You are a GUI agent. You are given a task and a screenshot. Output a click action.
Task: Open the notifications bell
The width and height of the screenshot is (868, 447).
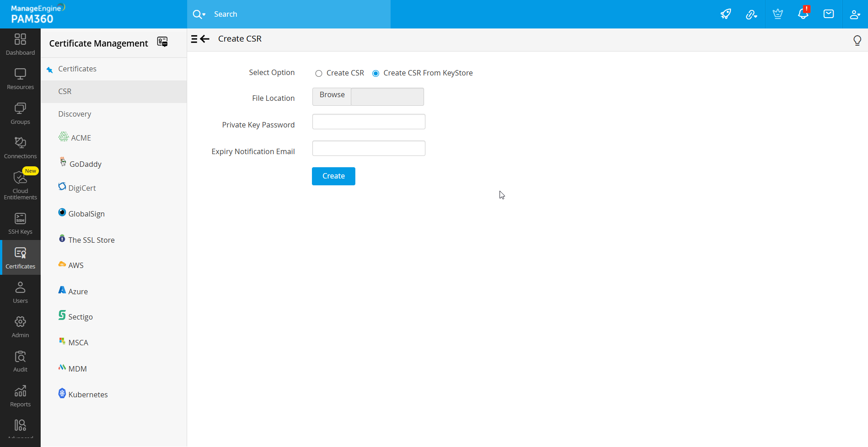[x=803, y=14]
